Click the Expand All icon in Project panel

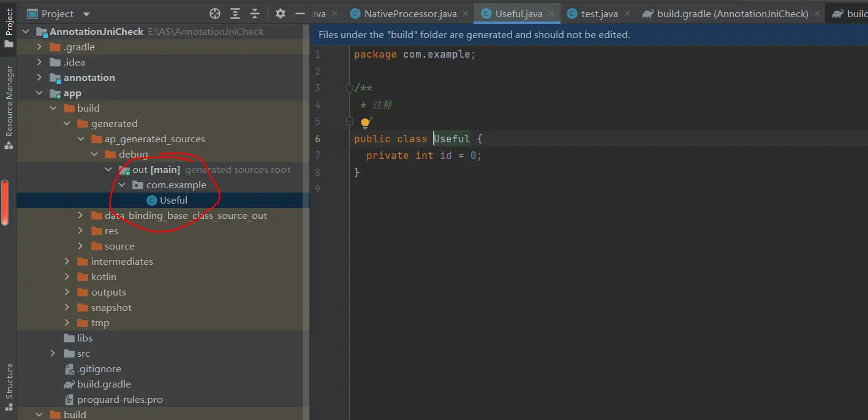(x=235, y=13)
